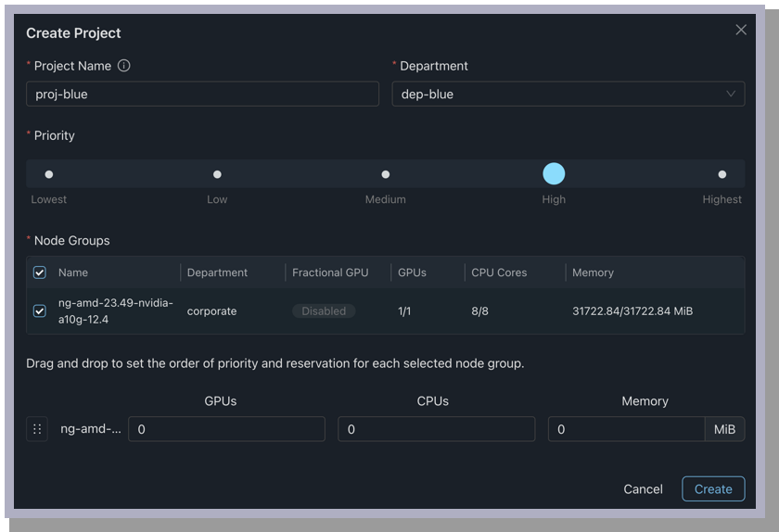Focus the GPUs reservation field
Image resolution: width=779 pixels, height=532 pixels.
tap(226, 429)
